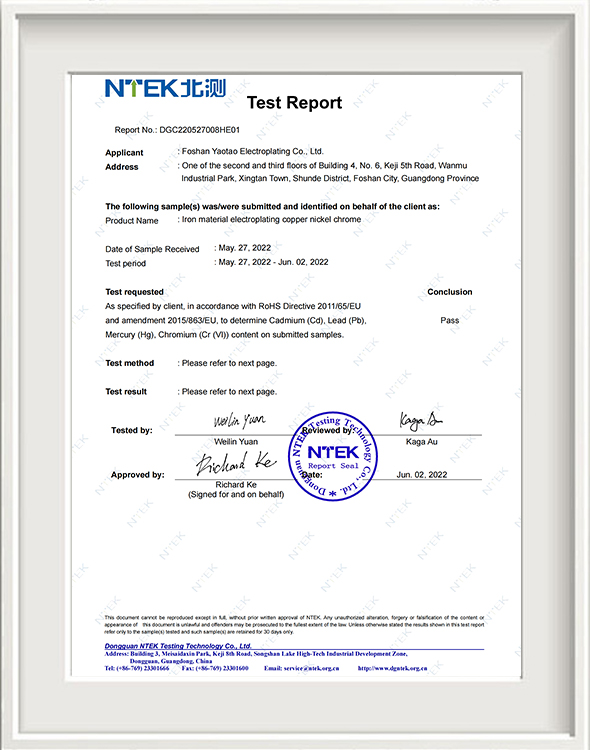590x750 pixels.
Task: Click the Test requested heading
Action: coord(134,292)
